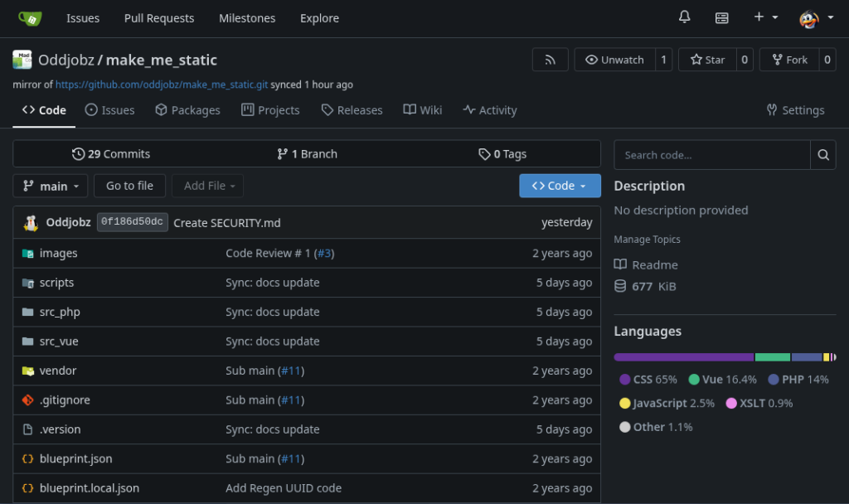
Task: Click the RSS feed icon button
Action: (x=550, y=60)
